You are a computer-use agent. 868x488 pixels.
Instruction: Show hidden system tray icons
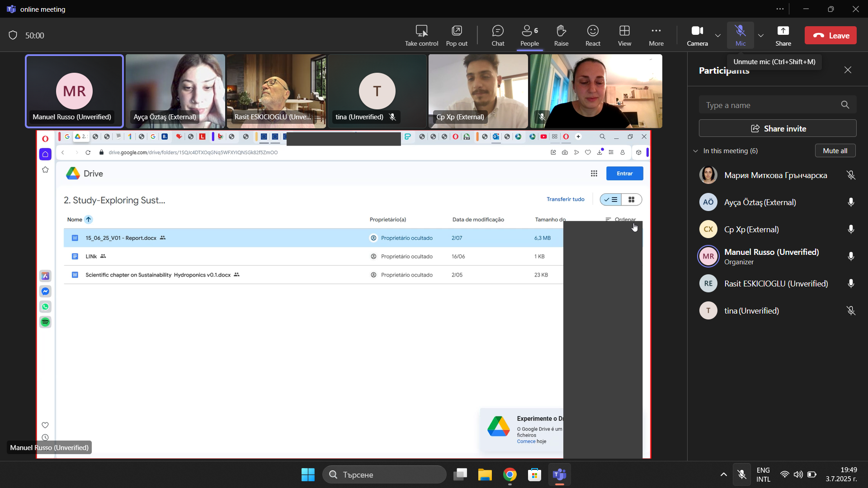(x=723, y=474)
